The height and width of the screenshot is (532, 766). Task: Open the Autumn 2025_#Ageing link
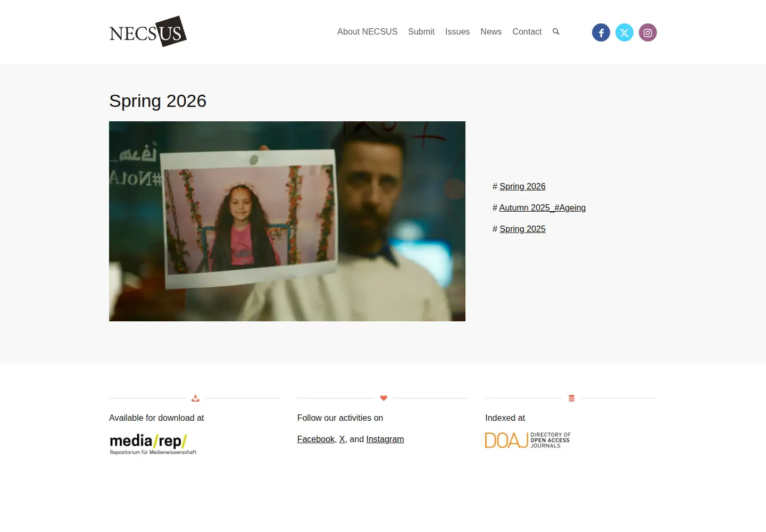542,207
